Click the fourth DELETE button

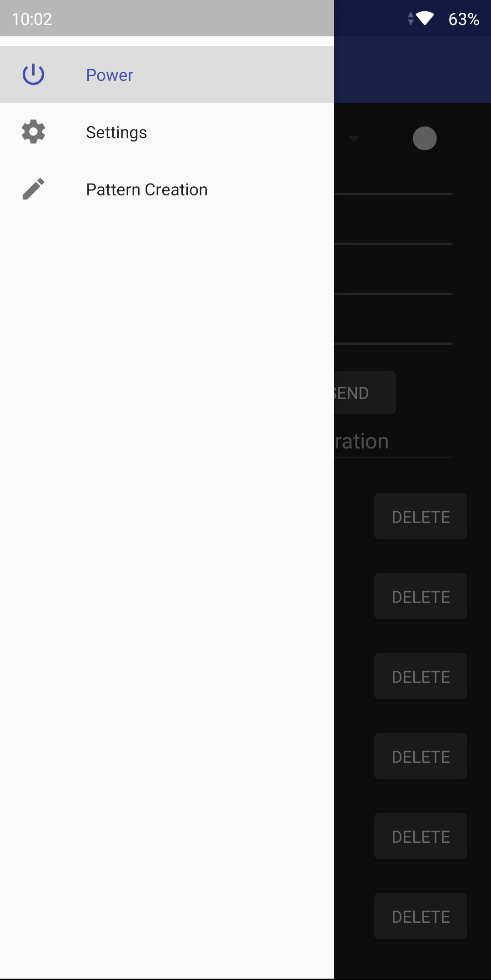click(x=421, y=756)
